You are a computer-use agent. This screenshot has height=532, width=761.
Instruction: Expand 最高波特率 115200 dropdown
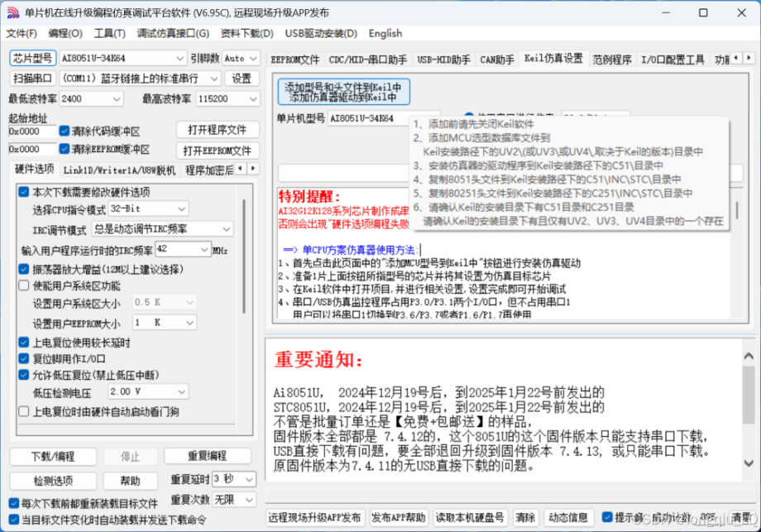(253, 99)
